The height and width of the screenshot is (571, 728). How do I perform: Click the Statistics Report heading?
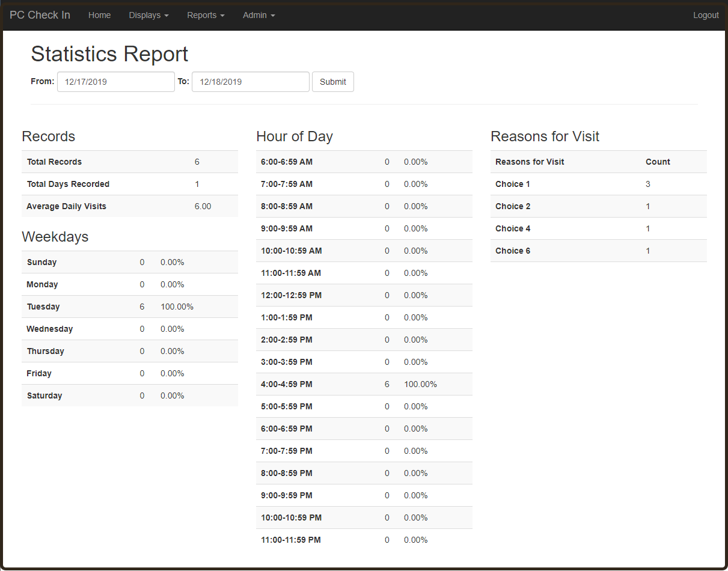109,54
